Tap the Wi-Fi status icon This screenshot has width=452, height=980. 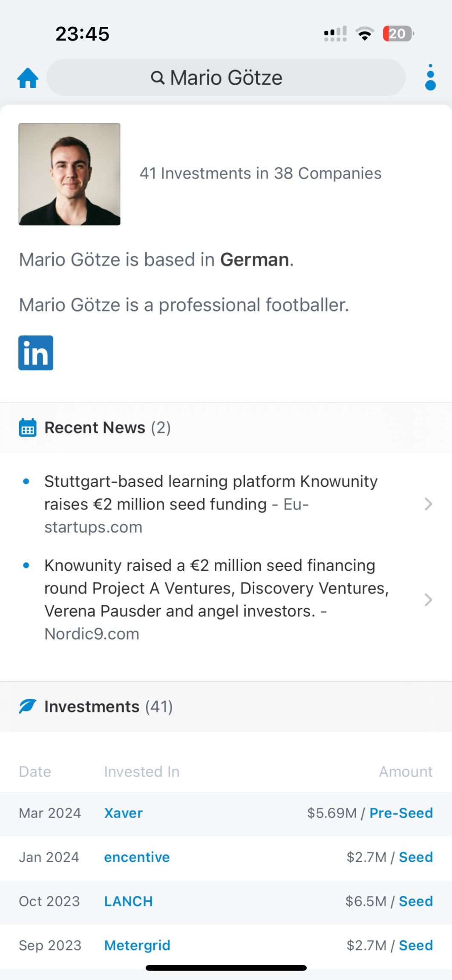point(364,34)
